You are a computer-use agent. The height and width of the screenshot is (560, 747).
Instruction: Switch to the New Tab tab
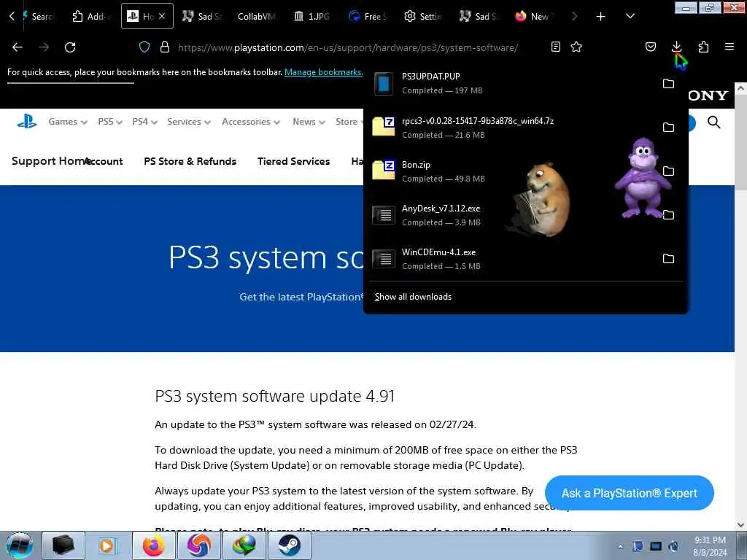pyautogui.click(x=533, y=17)
